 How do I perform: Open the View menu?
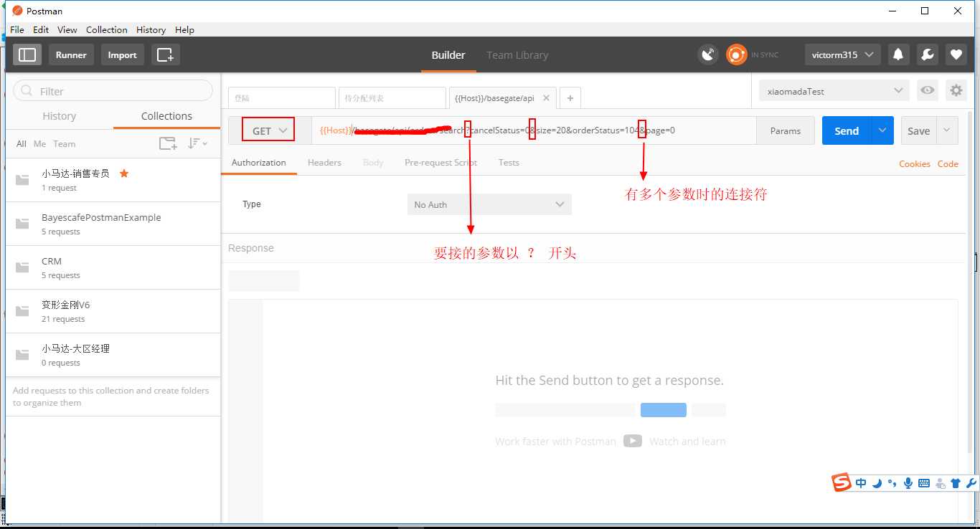point(67,29)
